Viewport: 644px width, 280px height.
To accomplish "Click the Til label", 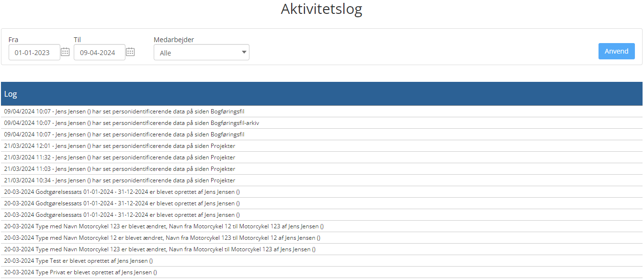I will coord(77,40).
